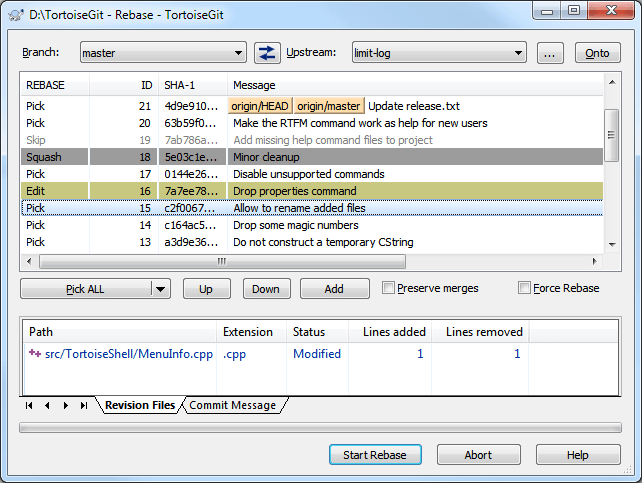
Task: Click the horizontal scrollbar thumb in the commit list
Action: [x=222, y=261]
